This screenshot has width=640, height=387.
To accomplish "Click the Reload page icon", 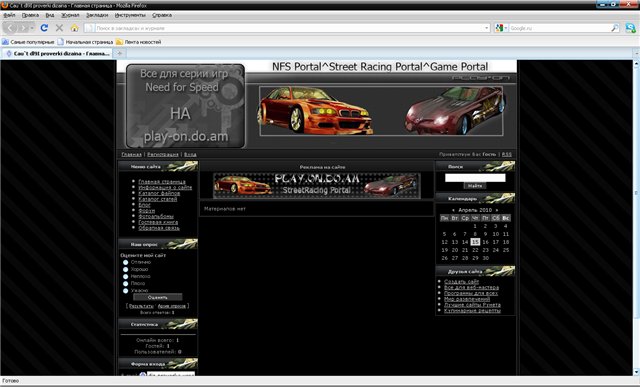I will point(44,28).
